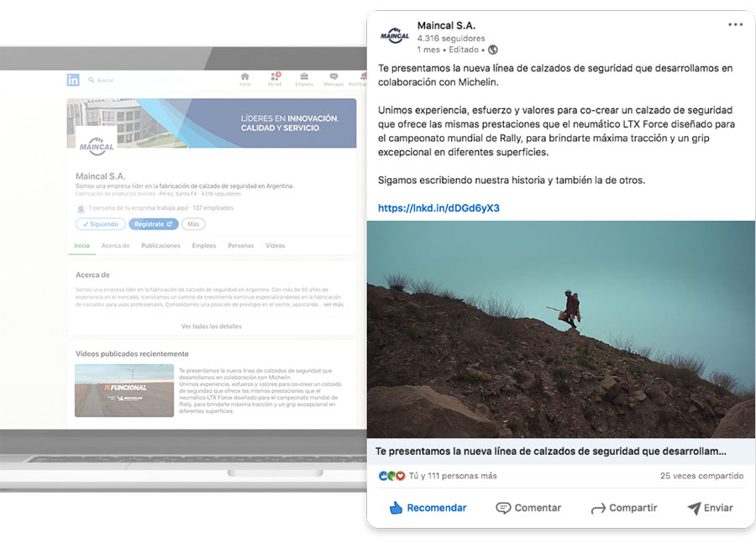Screen dimensions: 756x543
Task: Open the lnkd.in/dDGd6yX3 link
Action: (438, 208)
